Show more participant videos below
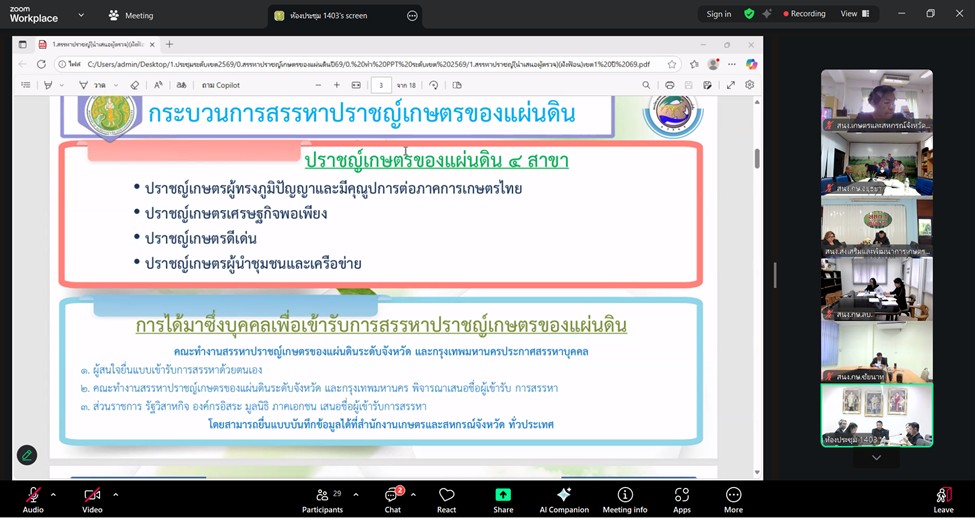This screenshot has height=518, width=975. click(876, 458)
